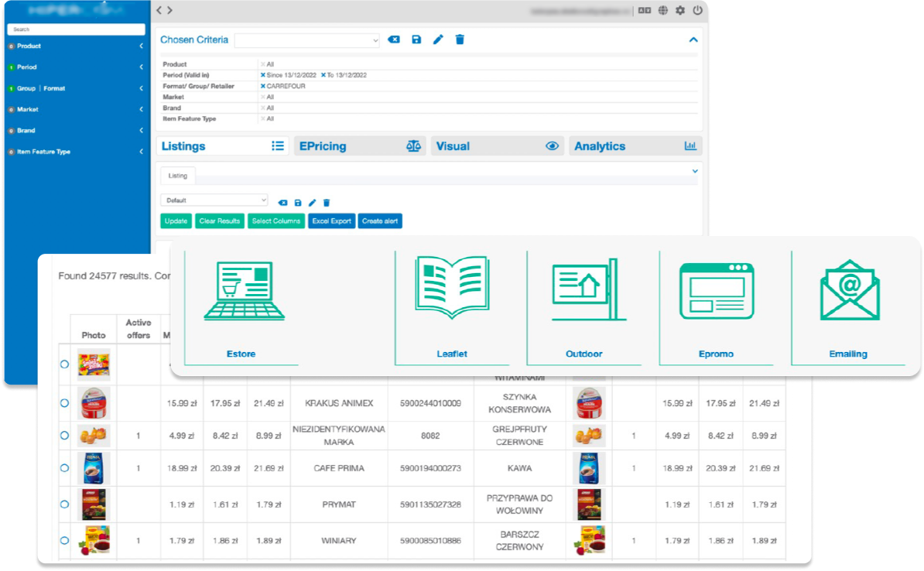Delete Chosen Criteria with trash icon
This screenshot has width=924, height=571.
click(460, 39)
